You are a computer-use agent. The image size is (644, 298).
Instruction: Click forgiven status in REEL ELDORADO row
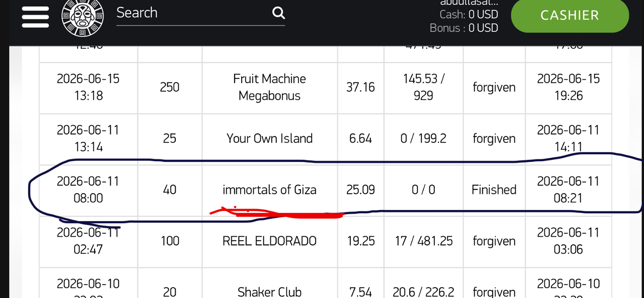click(x=494, y=241)
